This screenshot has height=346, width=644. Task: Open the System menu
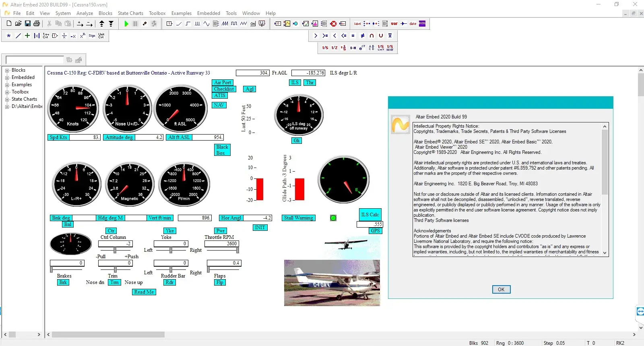(63, 13)
